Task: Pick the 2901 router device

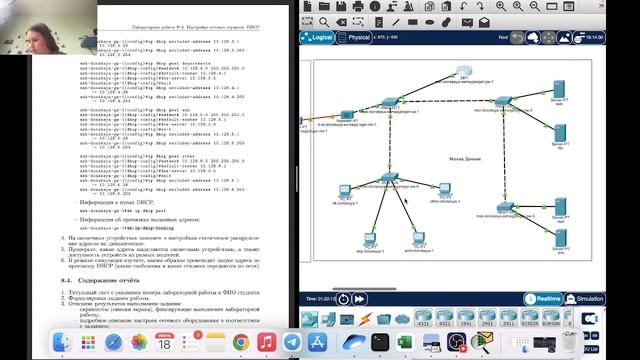Action: [487, 318]
